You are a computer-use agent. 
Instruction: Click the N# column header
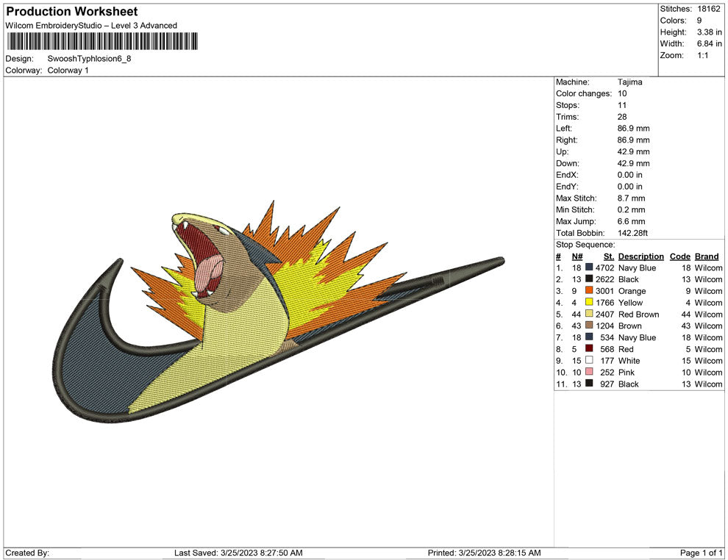point(577,256)
